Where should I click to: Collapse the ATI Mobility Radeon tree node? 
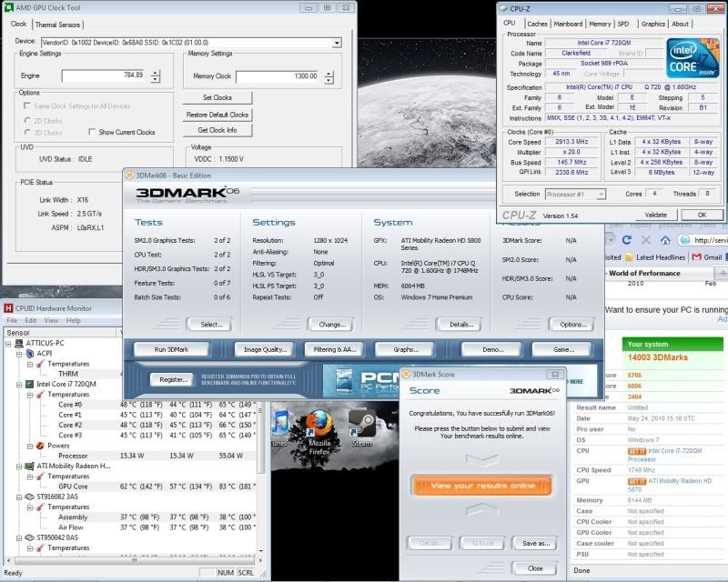[19, 466]
